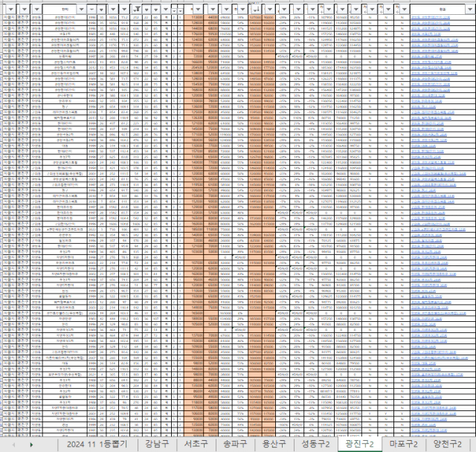Switch to the 마포구2 sheet tab

pyautogui.click(x=404, y=445)
